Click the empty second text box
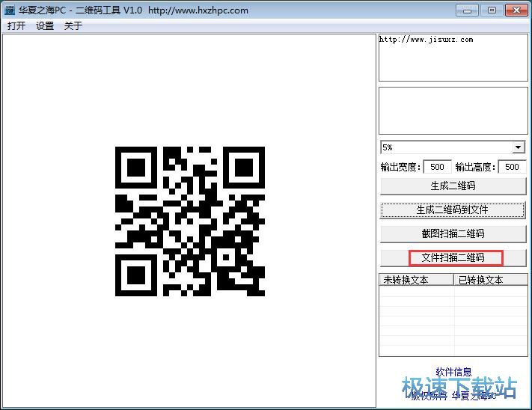 point(453,111)
